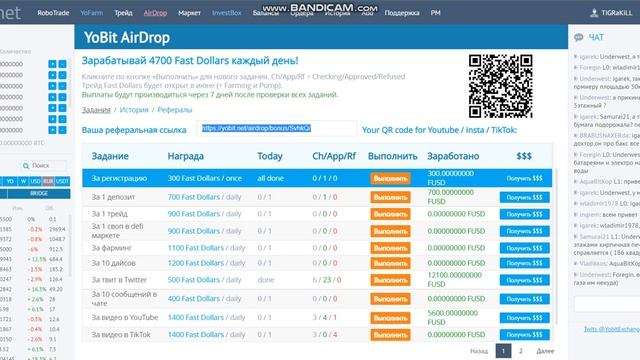Click Получить $$$ for За 10 дайсов
Image resolution: width=640 pixels, height=360 pixels.
(524, 263)
